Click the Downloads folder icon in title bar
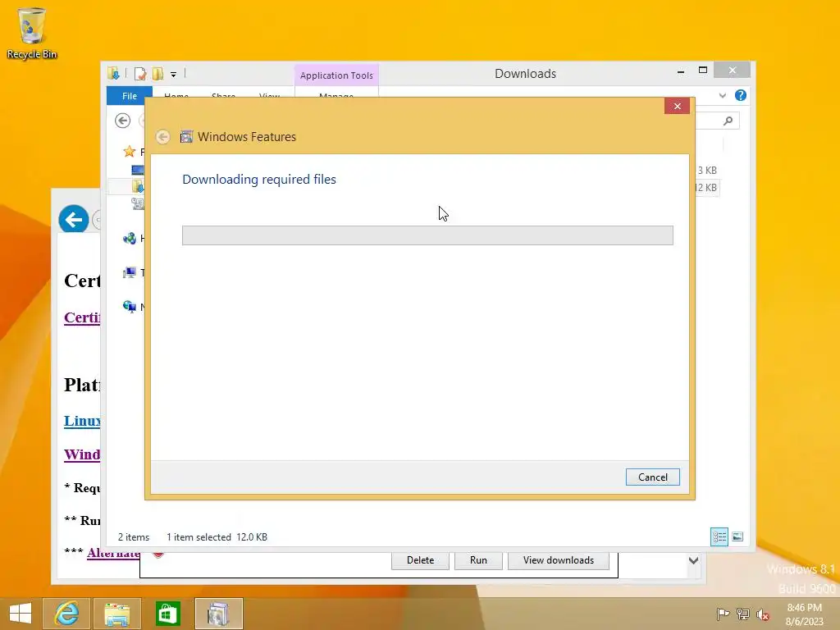Viewport: 840px width, 630px height. coord(113,73)
